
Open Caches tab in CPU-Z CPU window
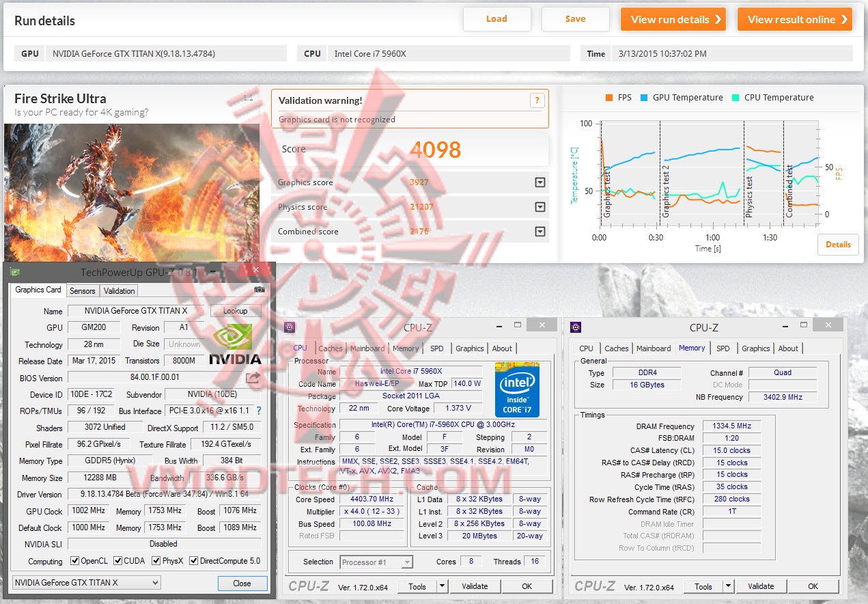coord(331,348)
